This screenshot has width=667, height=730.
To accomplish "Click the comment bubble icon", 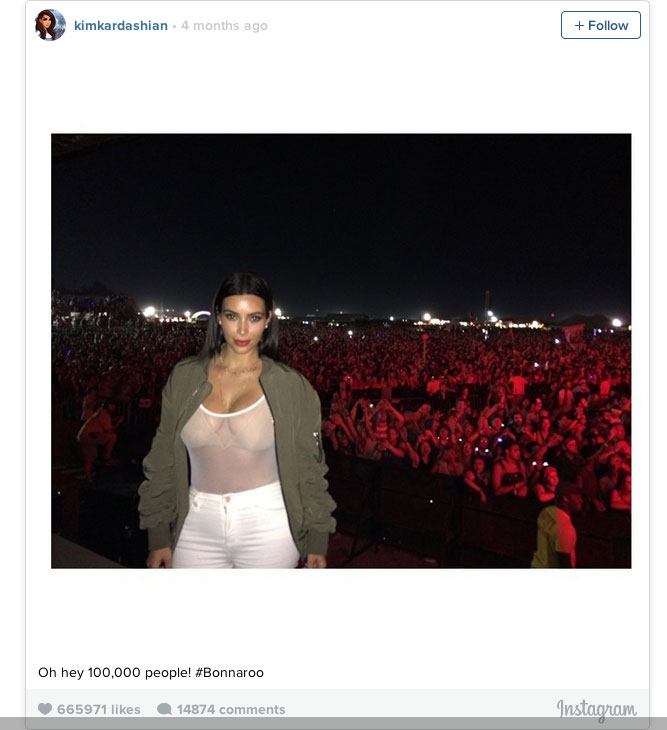I will pos(164,709).
